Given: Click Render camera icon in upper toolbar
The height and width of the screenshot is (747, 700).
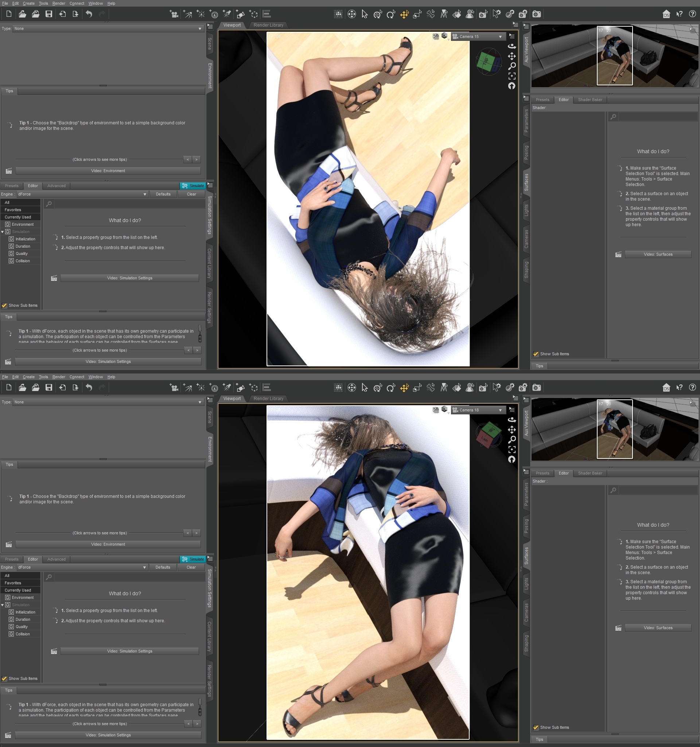Looking at the screenshot, I should tap(537, 14).
